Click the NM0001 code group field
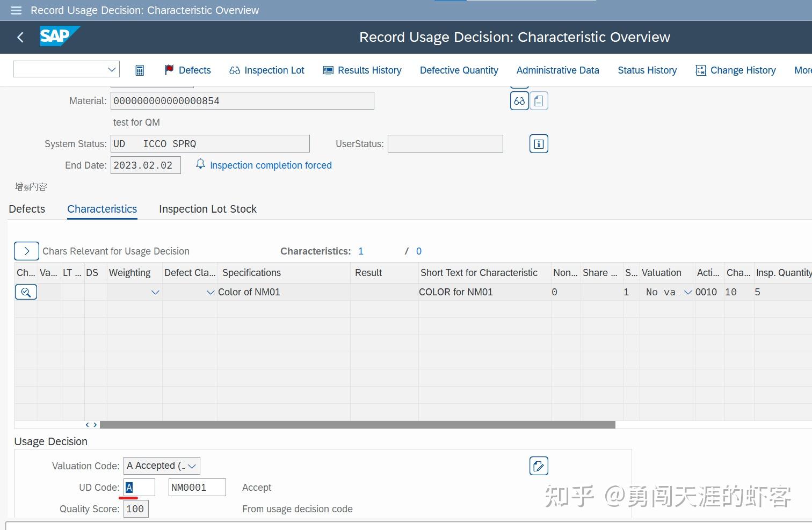 click(197, 488)
